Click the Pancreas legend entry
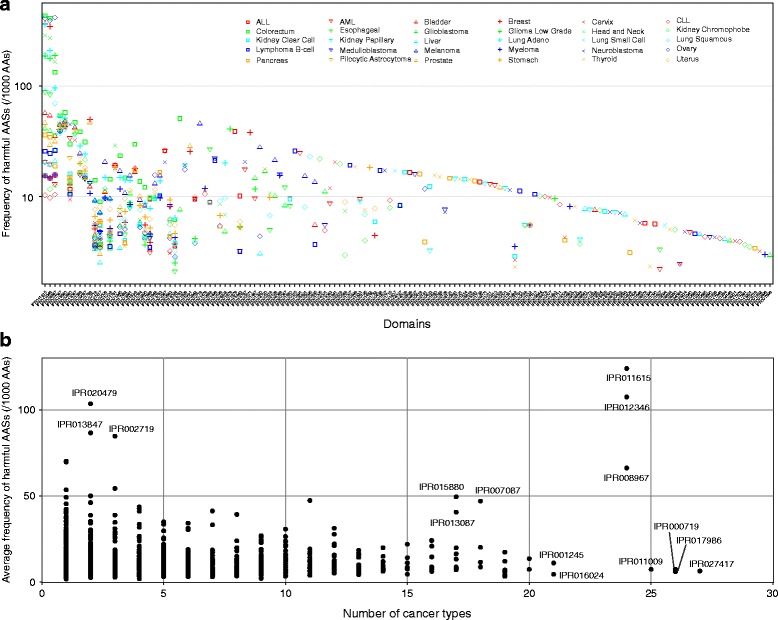Screen dimensions: 778x620 tap(266, 61)
